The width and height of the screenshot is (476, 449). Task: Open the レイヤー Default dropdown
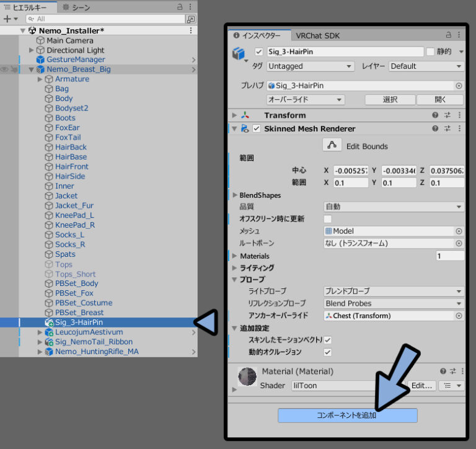pos(426,66)
